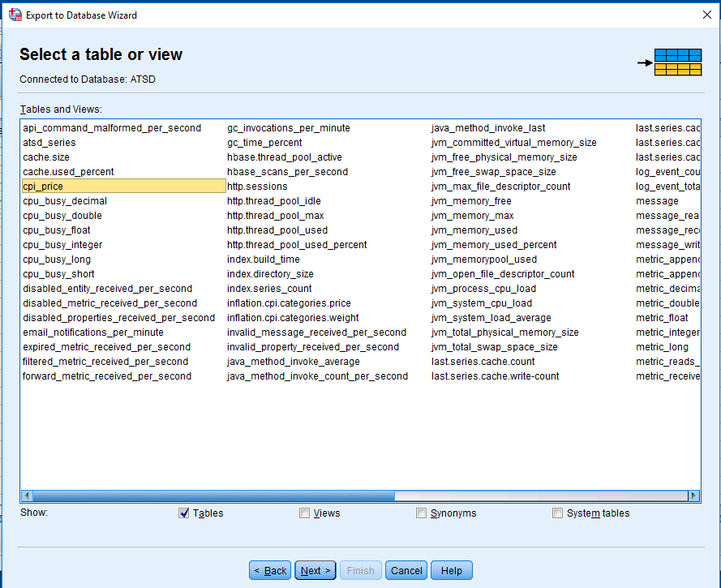The image size is (721, 588).
Task: Select the atsd_series table
Action: tap(49, 143)
